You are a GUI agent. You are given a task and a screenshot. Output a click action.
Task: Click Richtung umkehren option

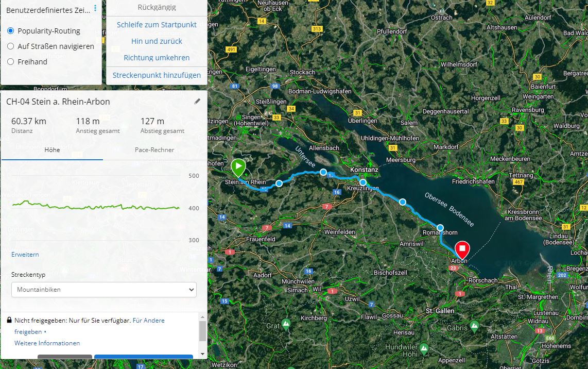pyautogui.click(x=157, y=58)
